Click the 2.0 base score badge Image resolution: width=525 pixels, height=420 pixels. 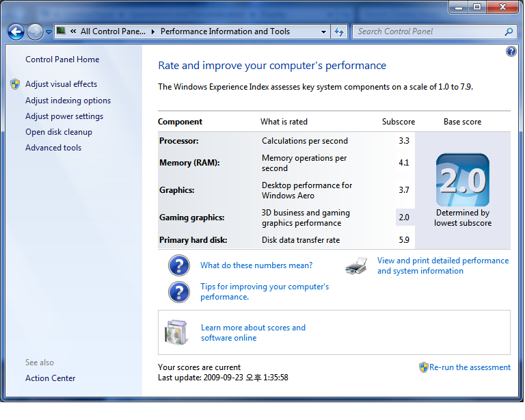[x=463, y=181]
